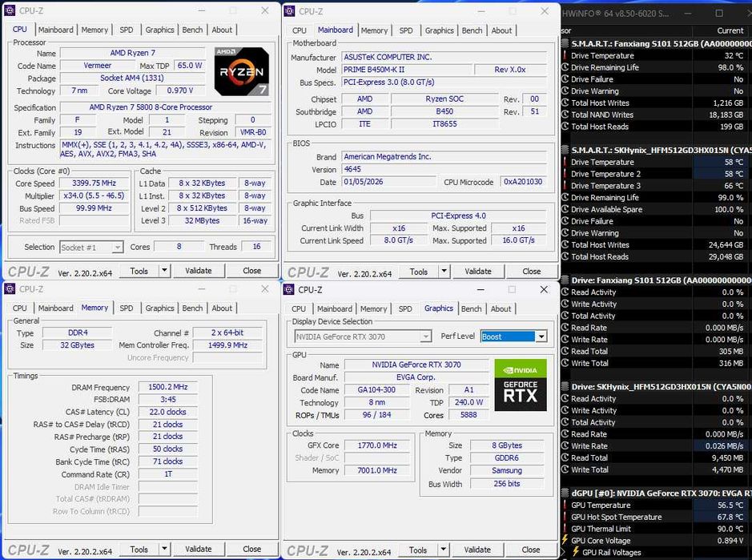This screenshot has height=560, width=752.
Task: Click the lightning bolt icon beside GPU Core Voltage
Action: (565, 540)
